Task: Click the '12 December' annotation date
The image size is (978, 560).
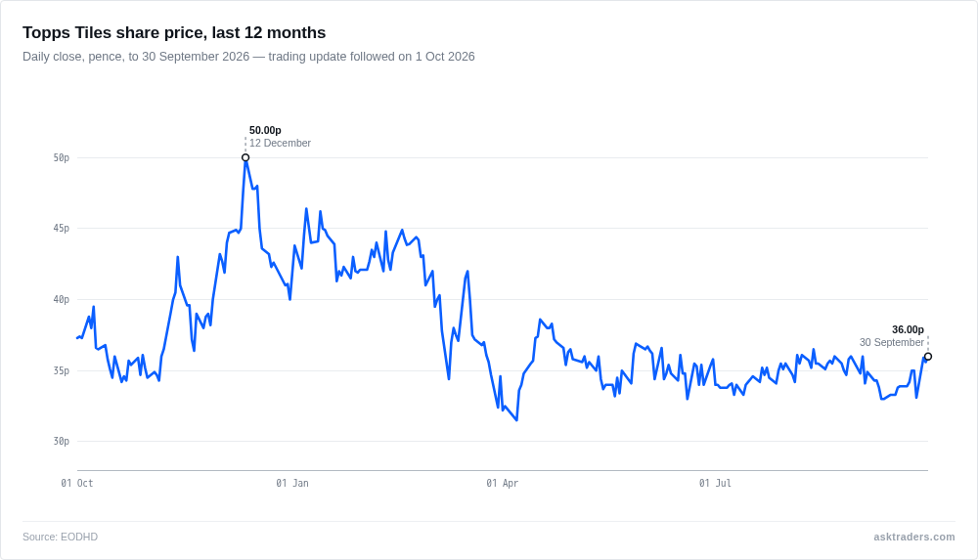Action: point(280,143)
